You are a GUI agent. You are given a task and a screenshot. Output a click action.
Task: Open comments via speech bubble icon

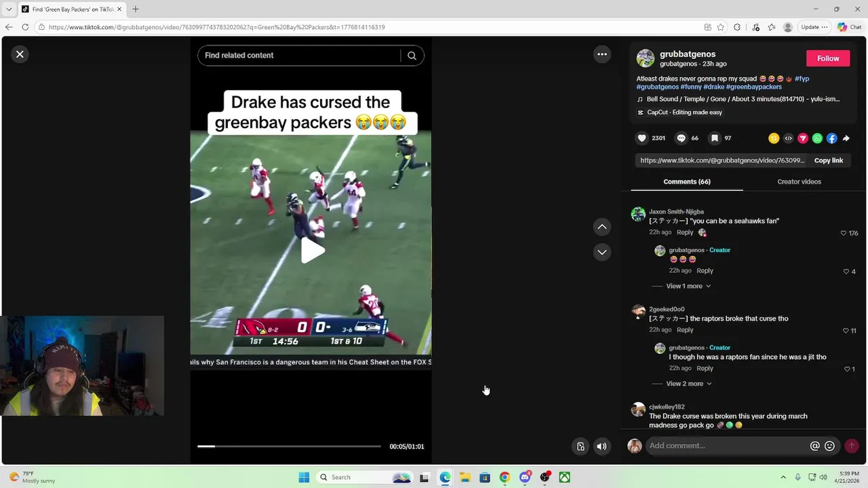(x=682, y=138)
